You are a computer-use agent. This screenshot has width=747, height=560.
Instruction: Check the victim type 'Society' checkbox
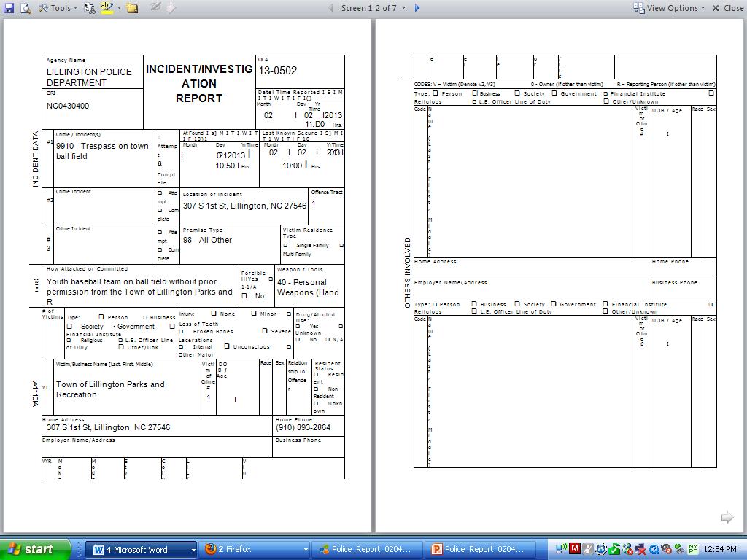69,326
